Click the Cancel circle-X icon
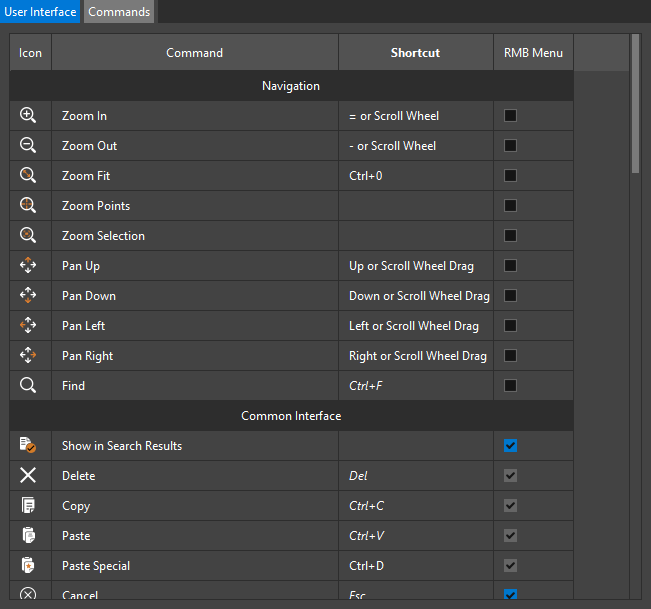Viewport: 651px width, 609px height. coord(28,594)
